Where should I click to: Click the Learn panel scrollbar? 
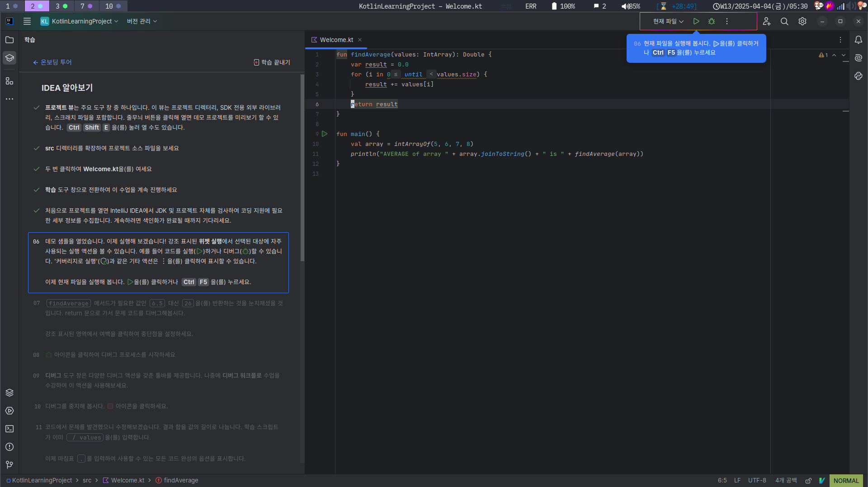[302, 168]
